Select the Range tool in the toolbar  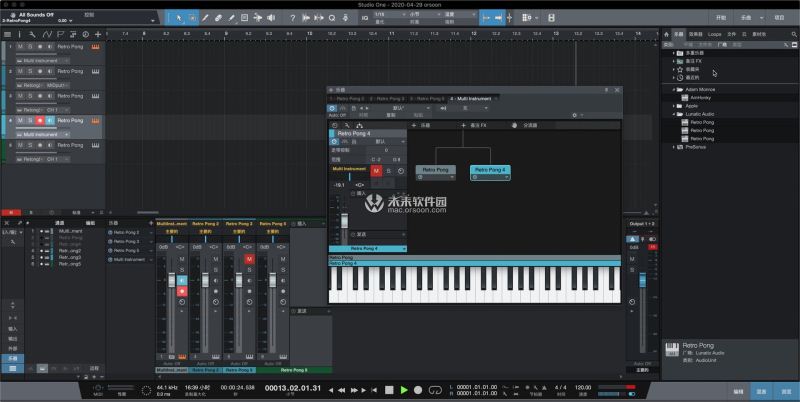coord(192,18)
